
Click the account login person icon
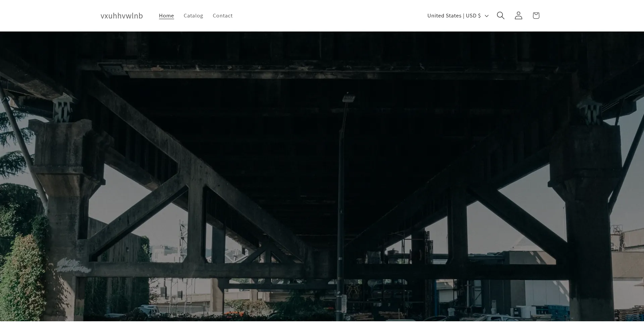[518, 15]
